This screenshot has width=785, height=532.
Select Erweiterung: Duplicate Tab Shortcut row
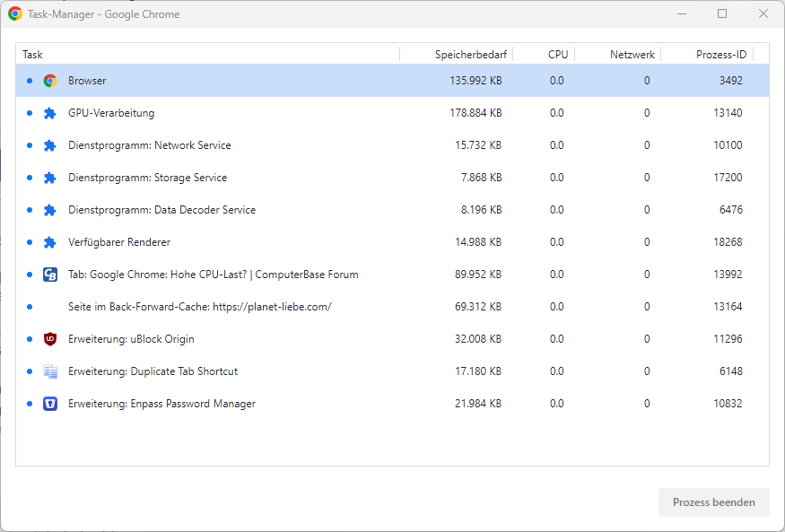(393, 371)
